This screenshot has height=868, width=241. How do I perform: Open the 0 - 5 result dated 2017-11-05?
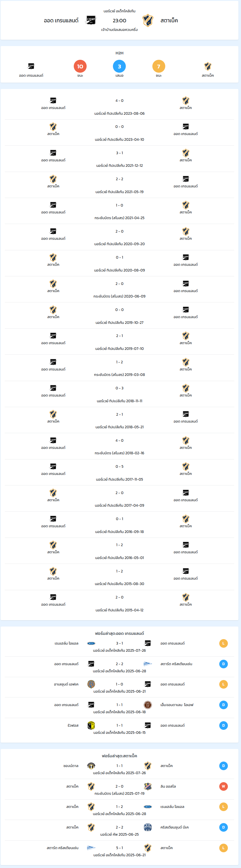tap(119, 472)
